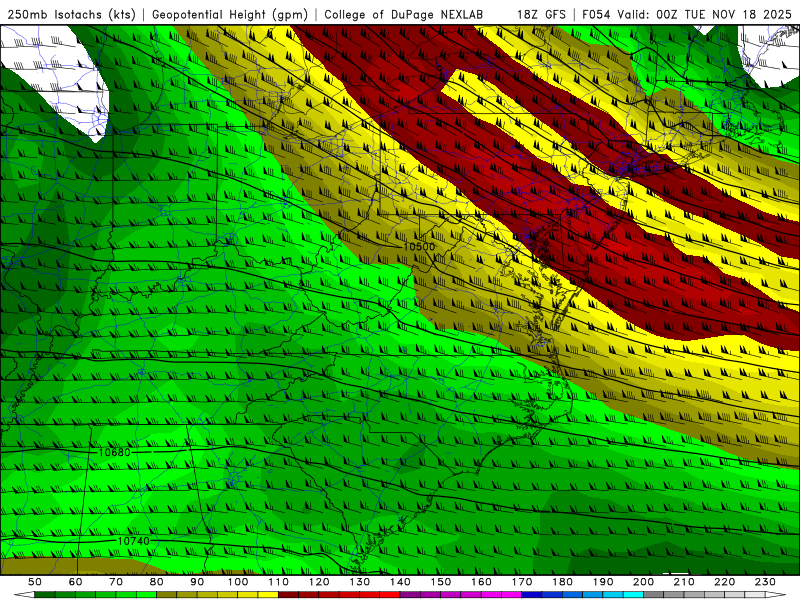Click the 60 label on the color scale
The width and height of the screenshot is (800, 600).
tap(75, 582)
